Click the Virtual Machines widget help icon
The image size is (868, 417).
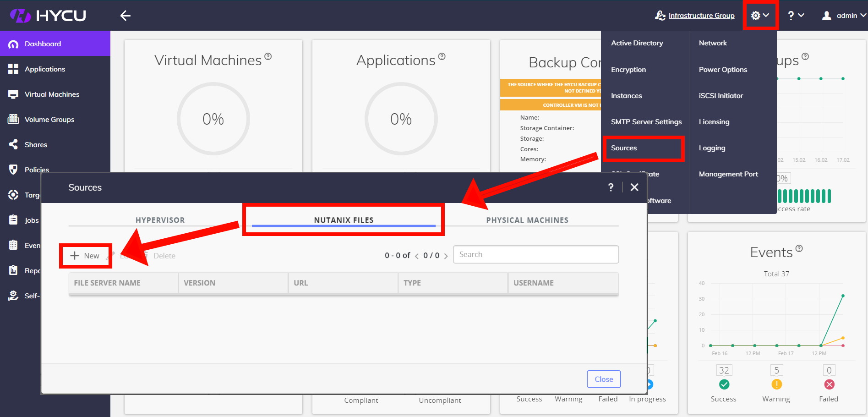tap(268, 56)
